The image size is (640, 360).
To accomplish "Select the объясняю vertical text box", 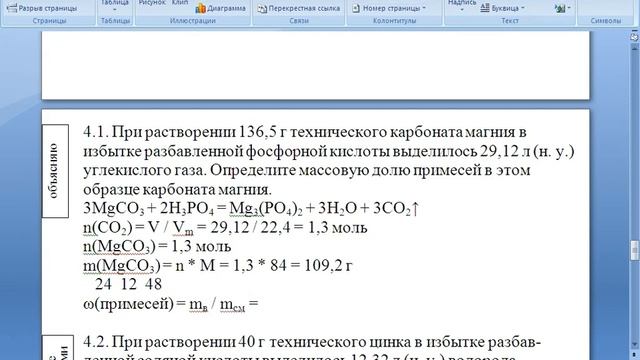I will coord(55,171).
